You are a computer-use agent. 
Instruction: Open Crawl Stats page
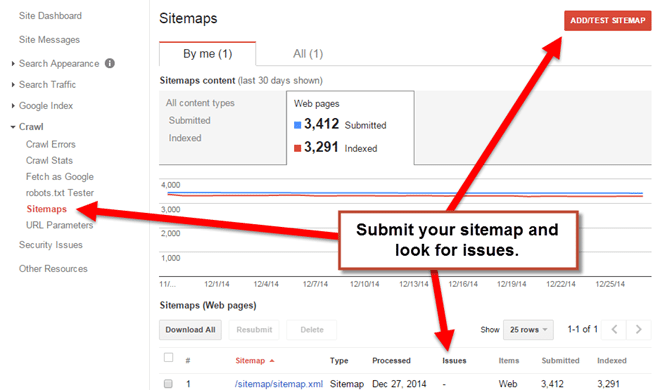(x=49, y=160)
